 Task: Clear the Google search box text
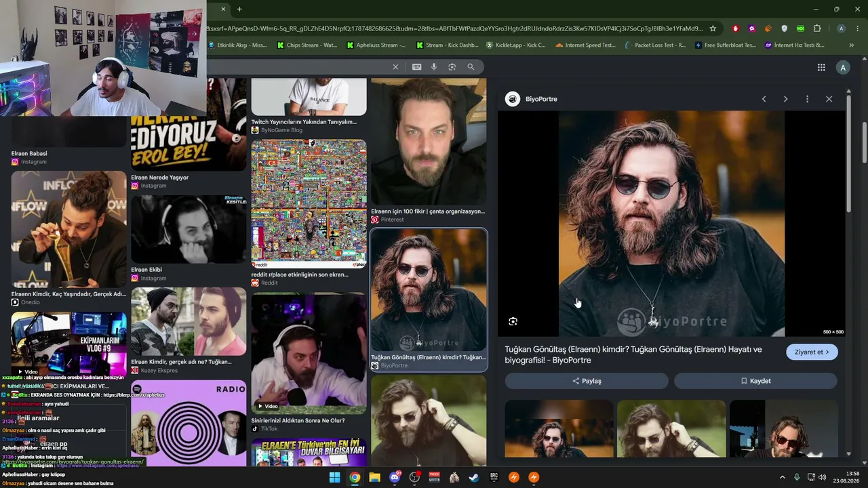(395, 67)
